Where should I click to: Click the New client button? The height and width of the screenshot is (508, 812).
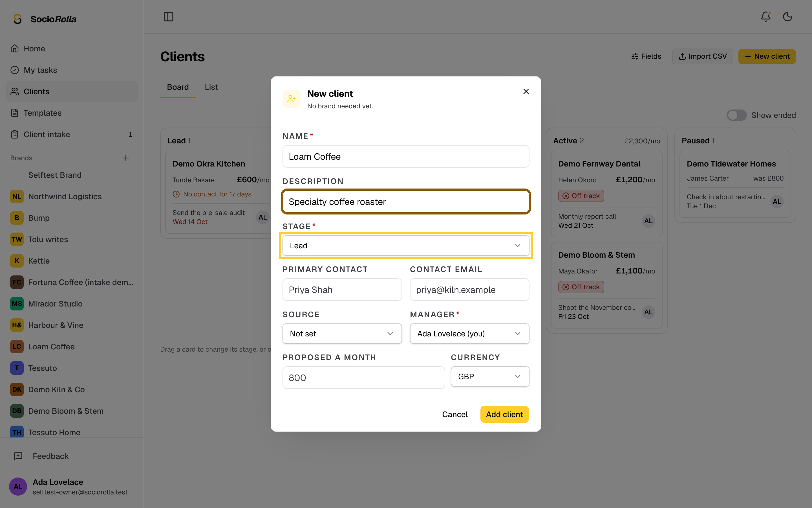pos(767,56)
